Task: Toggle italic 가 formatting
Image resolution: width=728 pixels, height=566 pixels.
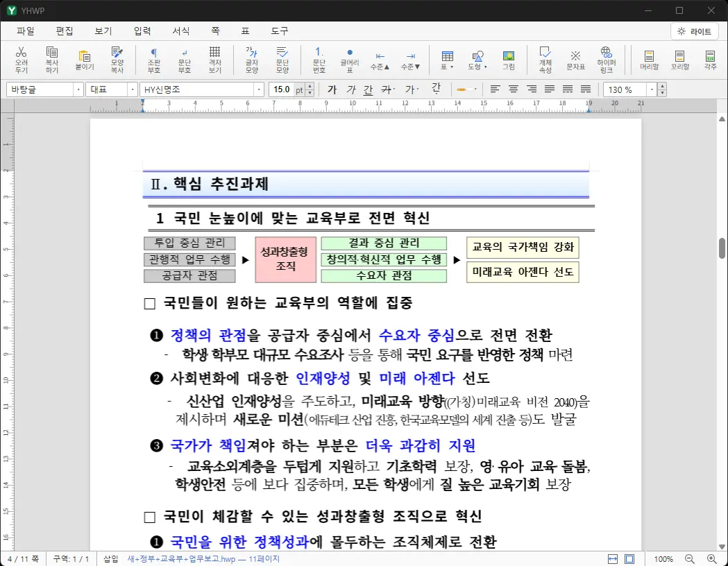Action: click(x=351, y=89)
